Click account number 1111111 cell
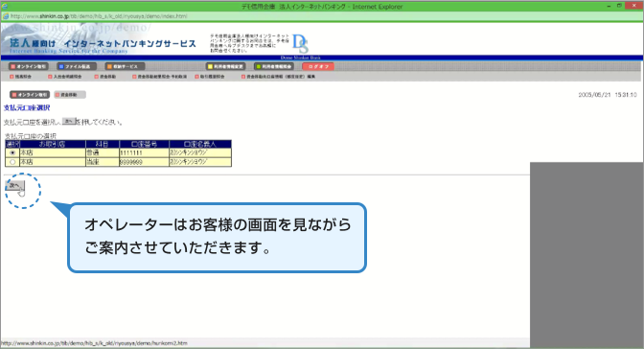 pos(144,152)
